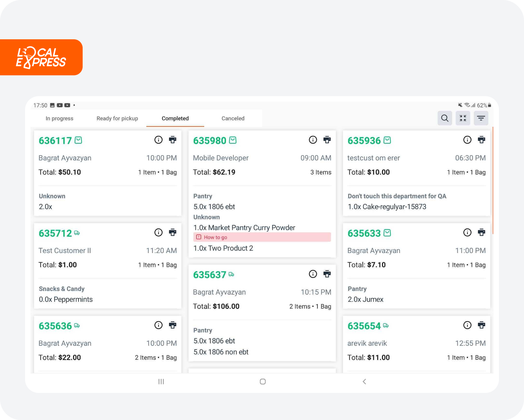Viewport: 524px width, 420px height.
Task: Click the pickup bag icon on order 635936
Action: pyautogui.click(x=387, y=140)
